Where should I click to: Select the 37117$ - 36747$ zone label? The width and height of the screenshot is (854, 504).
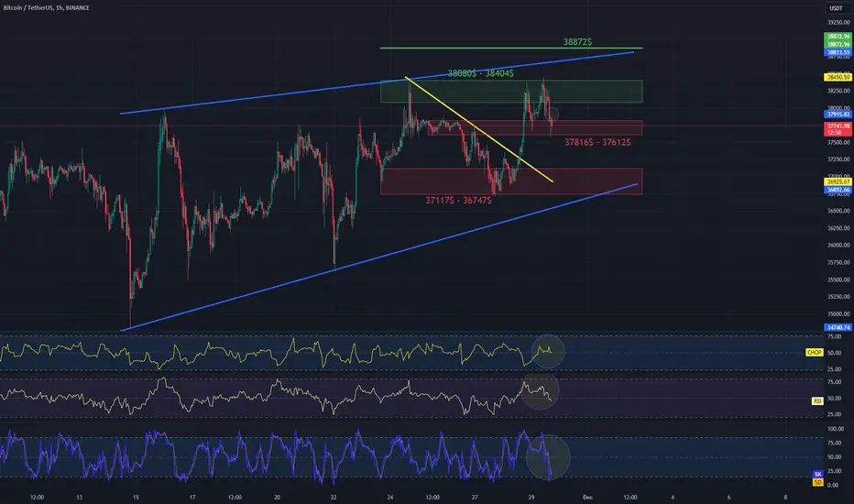tap(458, 201)
